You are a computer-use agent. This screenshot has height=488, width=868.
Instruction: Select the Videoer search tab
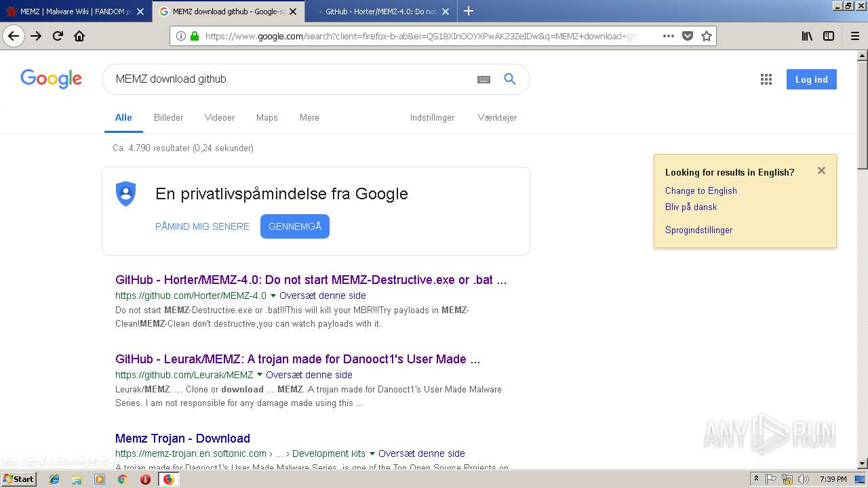pos(220,117)
